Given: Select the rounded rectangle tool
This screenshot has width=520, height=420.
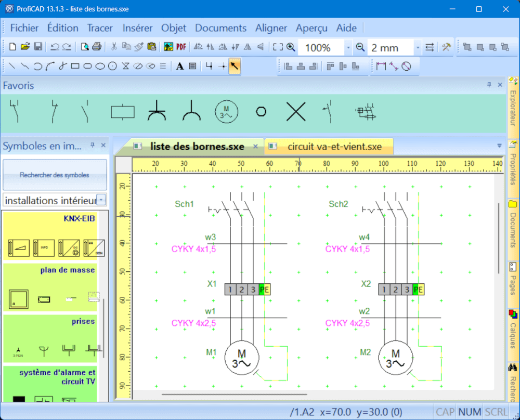Looking at the screenshot, I should tap(87, 66).
